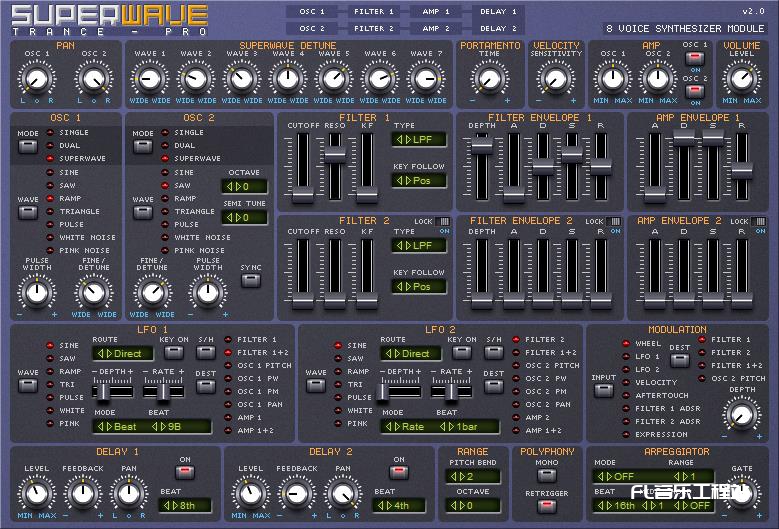Click the Modulation Input button
Image resolution: width=779 pixels, height=529 pixels.
point(603,391)
